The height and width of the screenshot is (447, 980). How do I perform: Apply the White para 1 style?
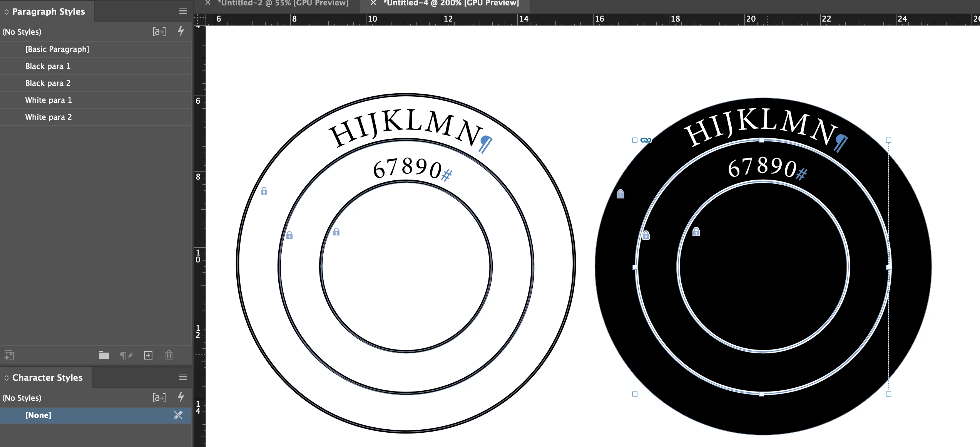[x=48, y=100]
